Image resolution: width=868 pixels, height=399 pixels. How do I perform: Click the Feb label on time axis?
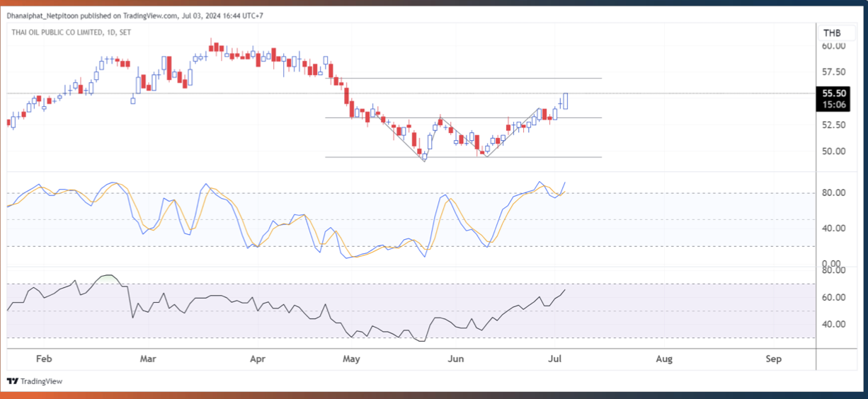pyautogui.click(x=44, y=359)
